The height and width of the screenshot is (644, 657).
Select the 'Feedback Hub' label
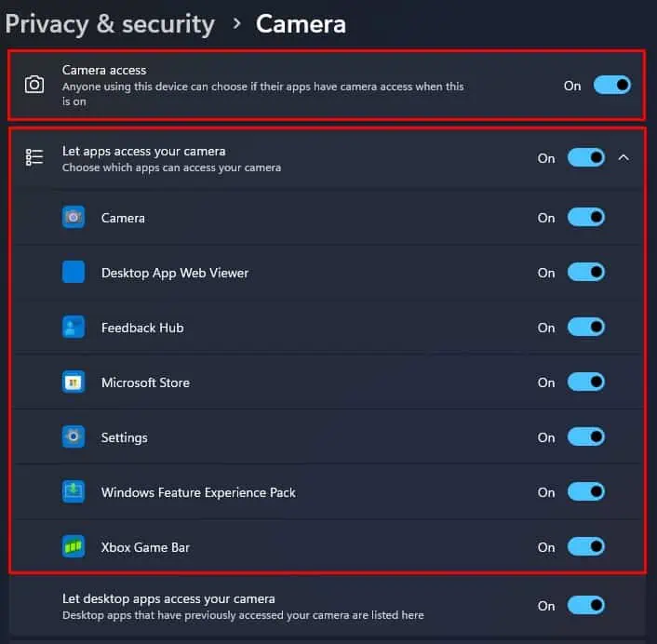tap(142, 329)
